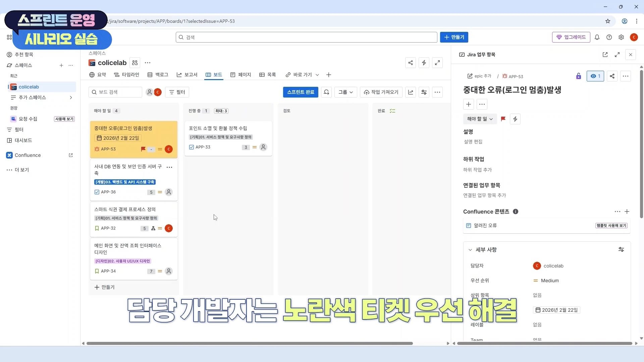This screenshot has width=644, height=362.
Task: Toggle the watch eye button on issue
Action: tap(595, 76)
